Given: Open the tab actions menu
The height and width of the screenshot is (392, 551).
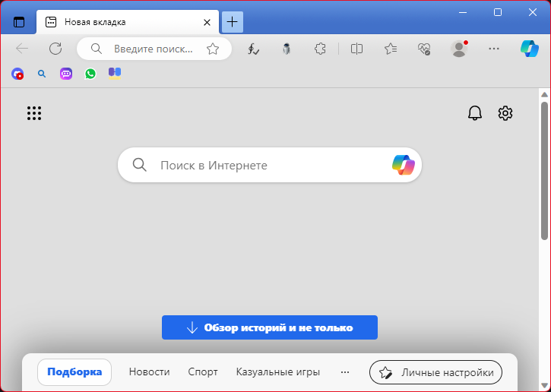Looking at the screenshot, I should pyautogui.click(x=19, y=22).
